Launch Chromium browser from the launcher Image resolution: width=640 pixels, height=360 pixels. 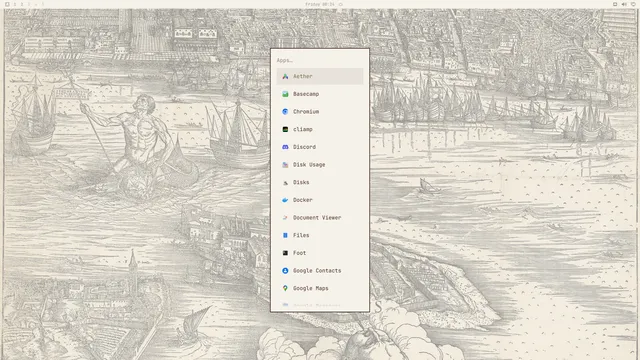[x=320, y=111]
